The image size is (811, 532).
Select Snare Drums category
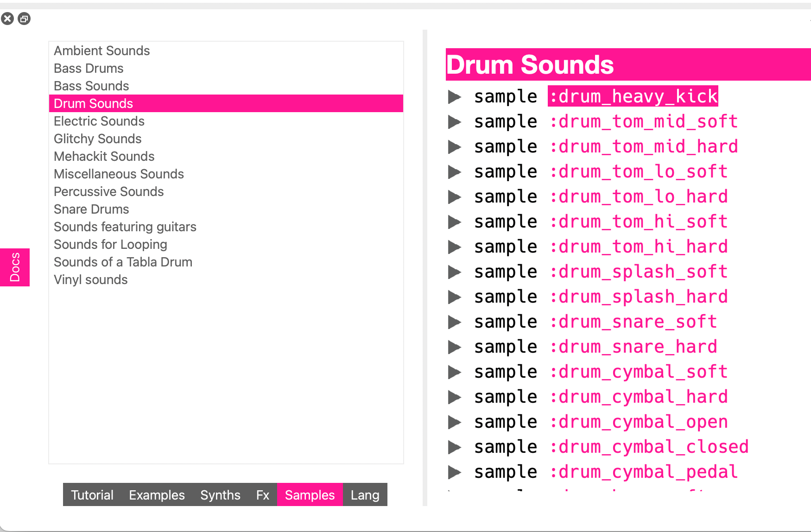pyautogui.click(x=226, y=209)
